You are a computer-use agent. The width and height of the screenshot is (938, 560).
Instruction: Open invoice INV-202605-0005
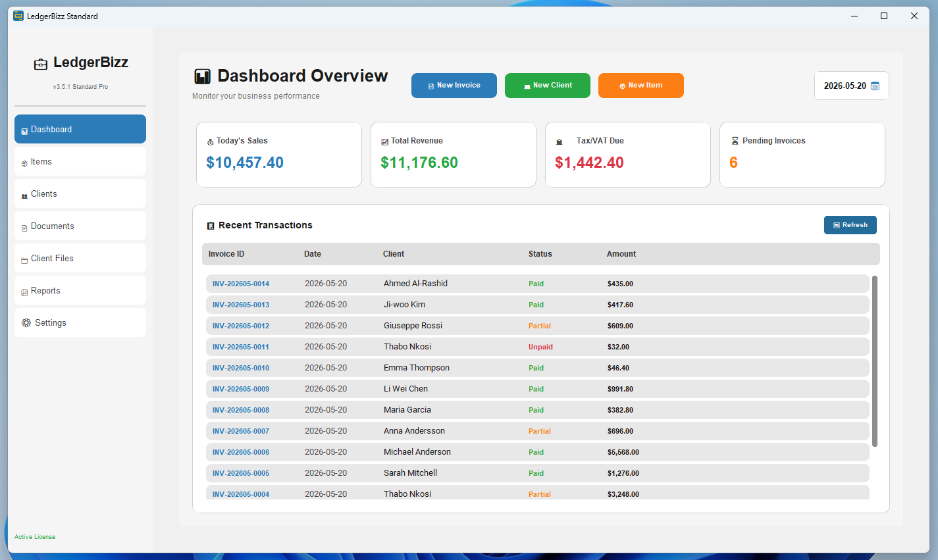coord(241,474)
